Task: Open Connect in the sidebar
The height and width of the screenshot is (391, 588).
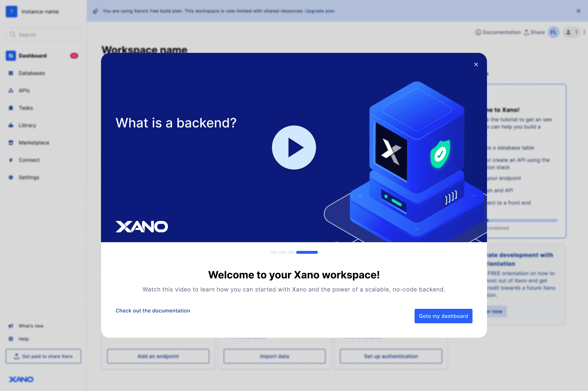Action: [x=29, y=160]
